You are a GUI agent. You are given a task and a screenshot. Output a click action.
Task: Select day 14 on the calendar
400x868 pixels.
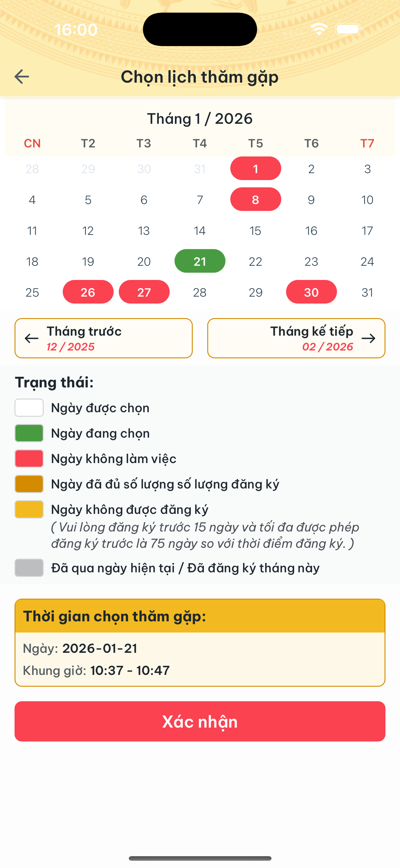tap(200, 231)
